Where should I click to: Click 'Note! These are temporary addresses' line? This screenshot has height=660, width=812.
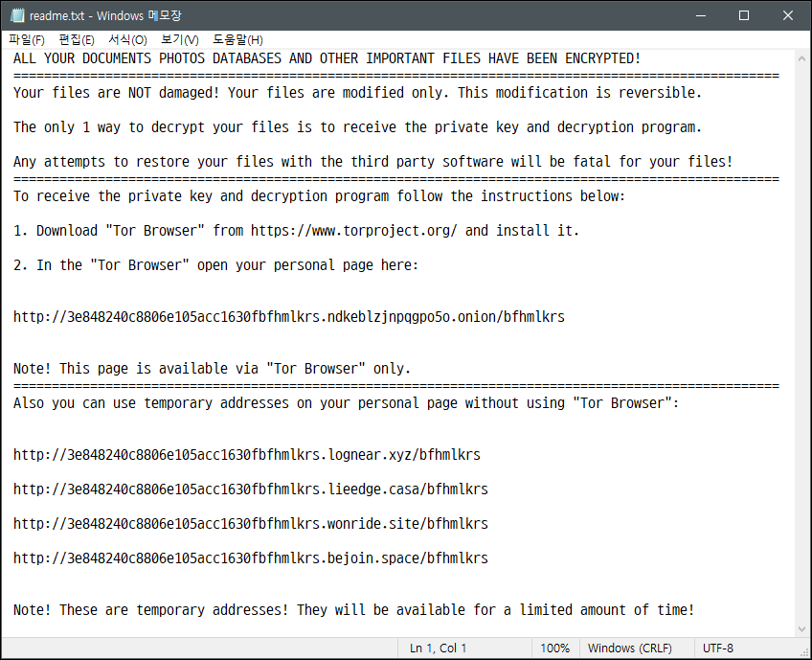(354, 610)
